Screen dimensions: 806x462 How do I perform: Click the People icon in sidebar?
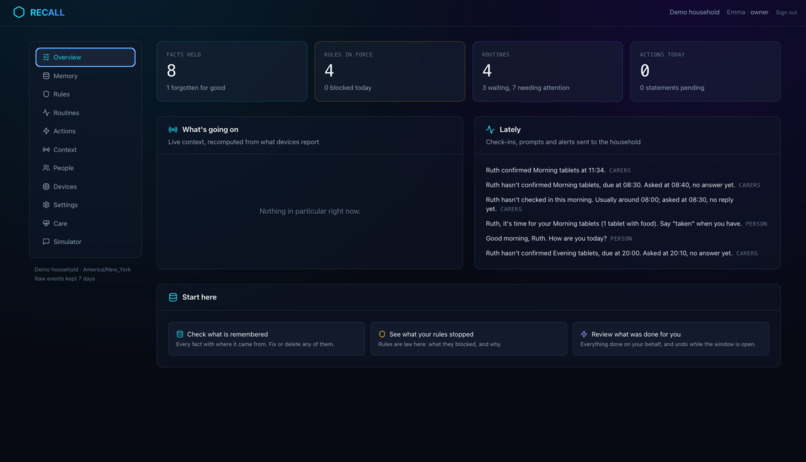46,168
